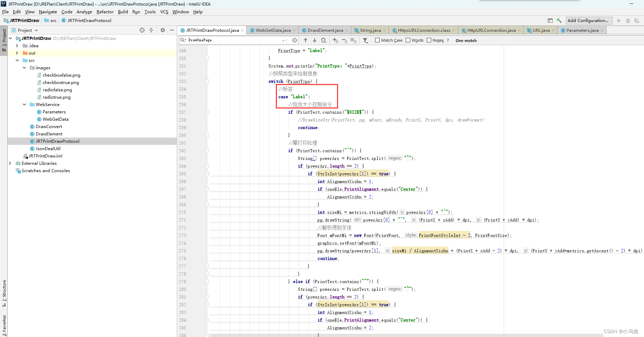This screenshot has width=644, height=337.
Task: Click fold marker at line 262
Action: pos(207,151)
